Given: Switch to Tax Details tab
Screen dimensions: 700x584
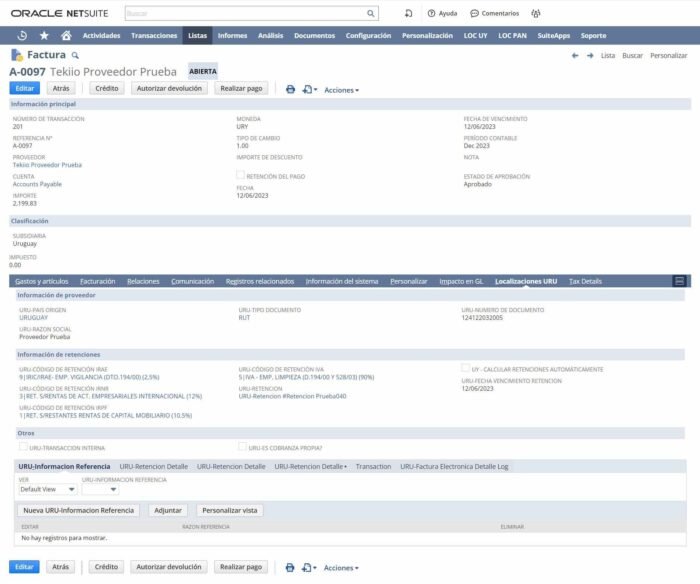Looking at the screenshot, I should 585,281.
